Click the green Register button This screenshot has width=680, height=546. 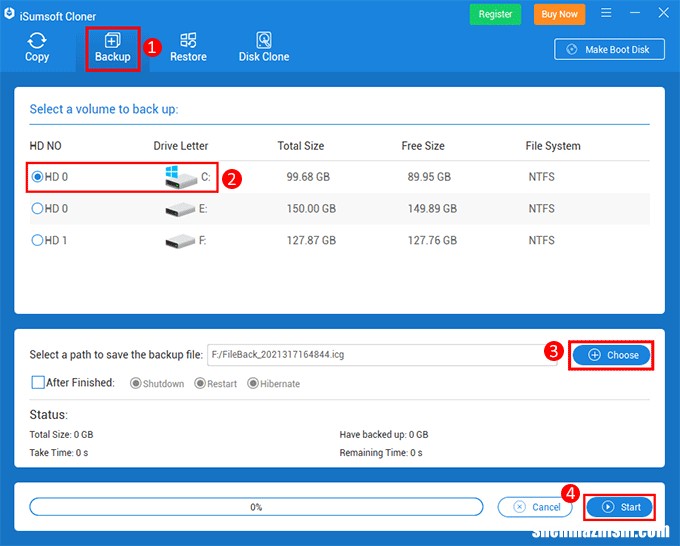(495, 14)
